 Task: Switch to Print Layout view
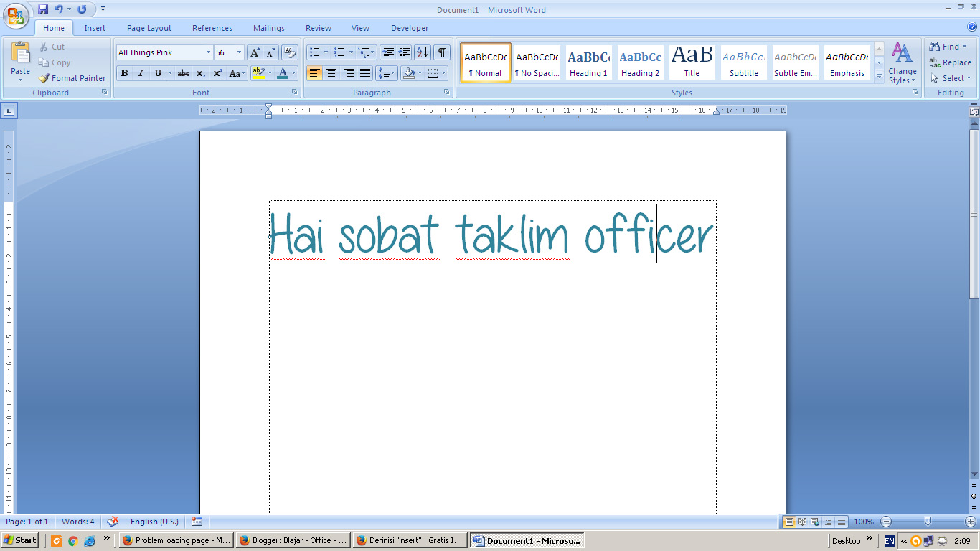[789, 522]
